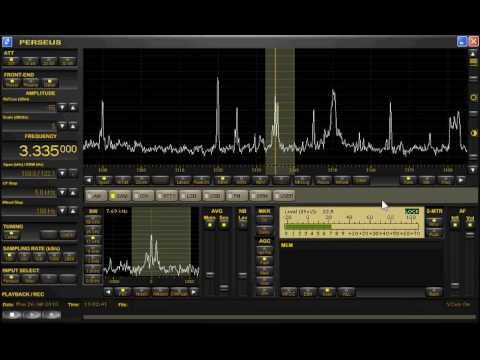Viewport: 480px width, 360px height.
Task: Click the NB Lev slider handle
Action: tap(242, 275)
